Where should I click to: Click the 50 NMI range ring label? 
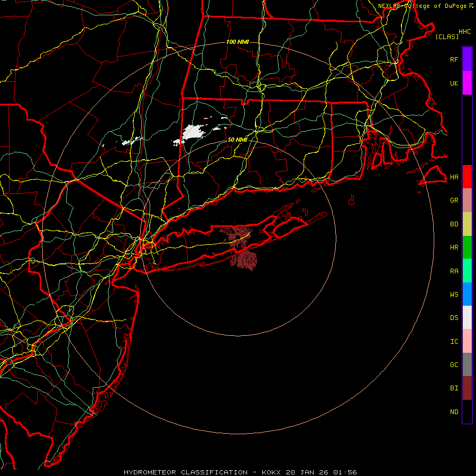(x=237, y=140)
